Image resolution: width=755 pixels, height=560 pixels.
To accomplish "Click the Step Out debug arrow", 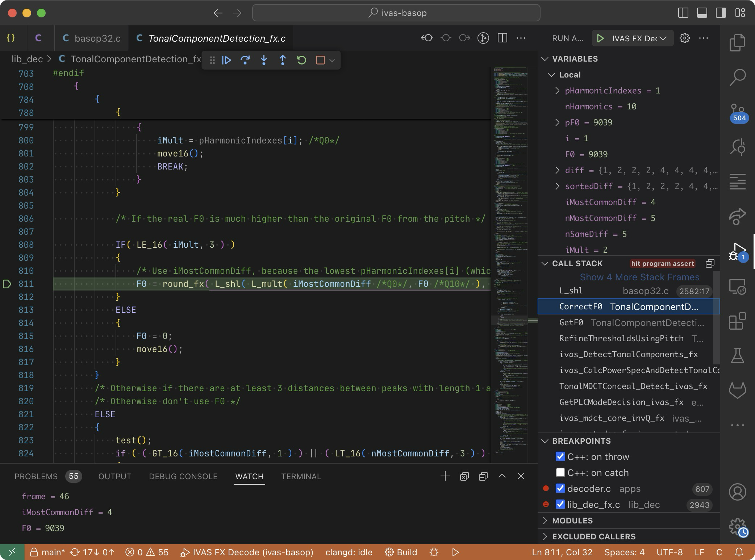I will [x=283, y=60].
